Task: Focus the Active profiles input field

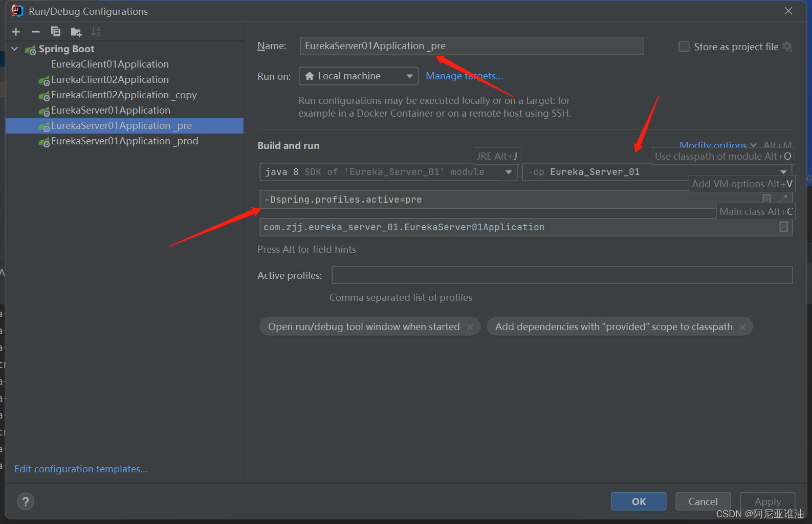Action: coord(562,275)
